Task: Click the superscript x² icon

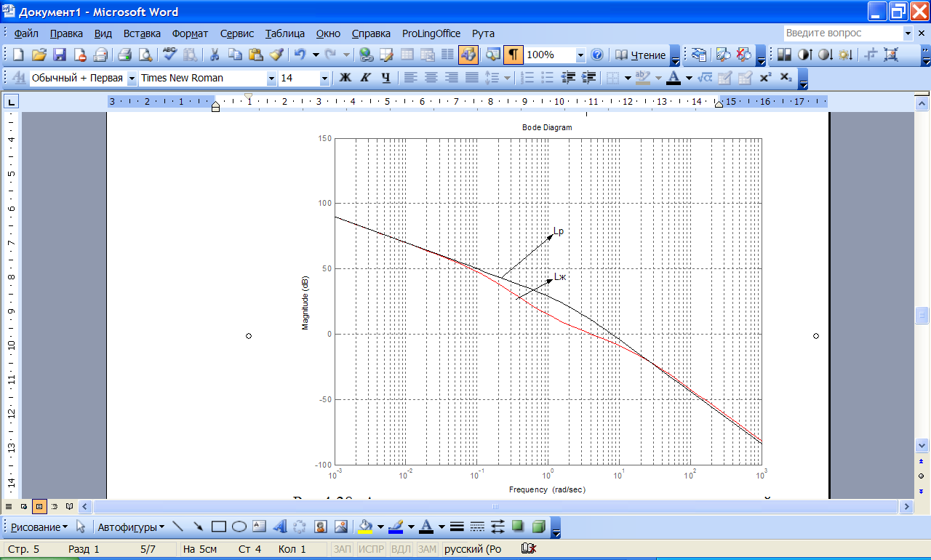Action: tap(765, 78)
